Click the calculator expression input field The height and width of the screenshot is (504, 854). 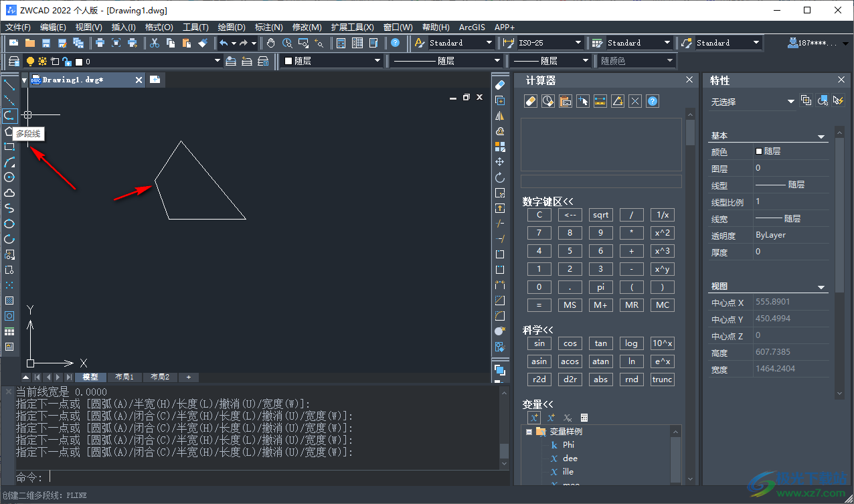point(601,181)
